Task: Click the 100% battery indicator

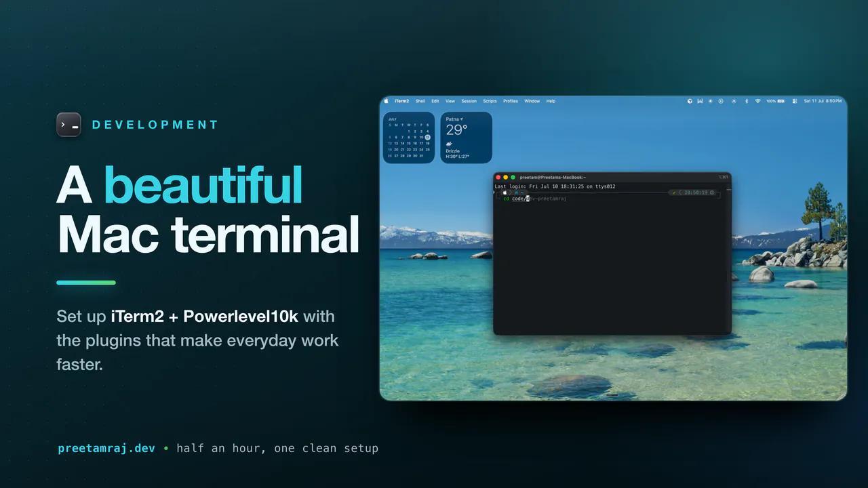Action: point(775,101)
